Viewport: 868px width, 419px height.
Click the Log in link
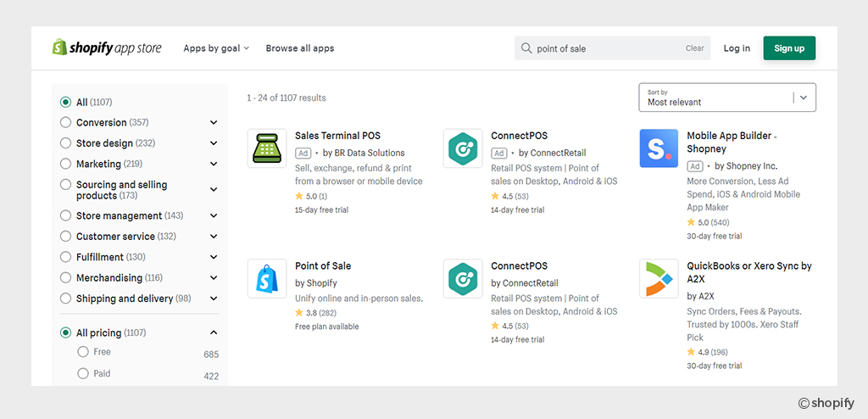pyautogui.click(x=737, y=48)
